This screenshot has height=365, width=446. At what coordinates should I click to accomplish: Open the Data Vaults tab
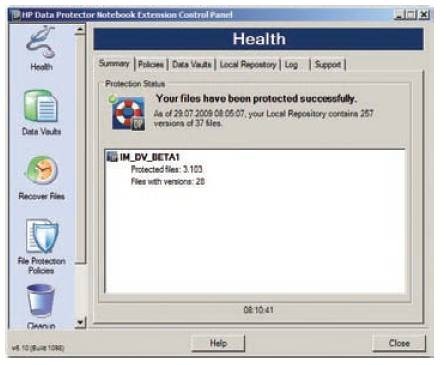192,64
